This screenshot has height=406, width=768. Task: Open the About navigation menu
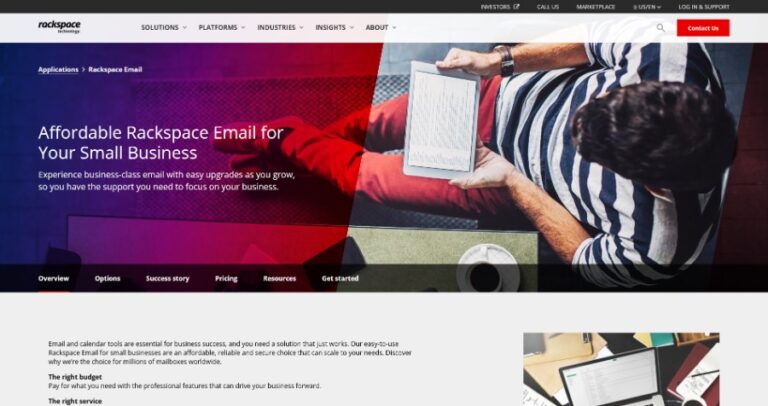click(381, 27)
